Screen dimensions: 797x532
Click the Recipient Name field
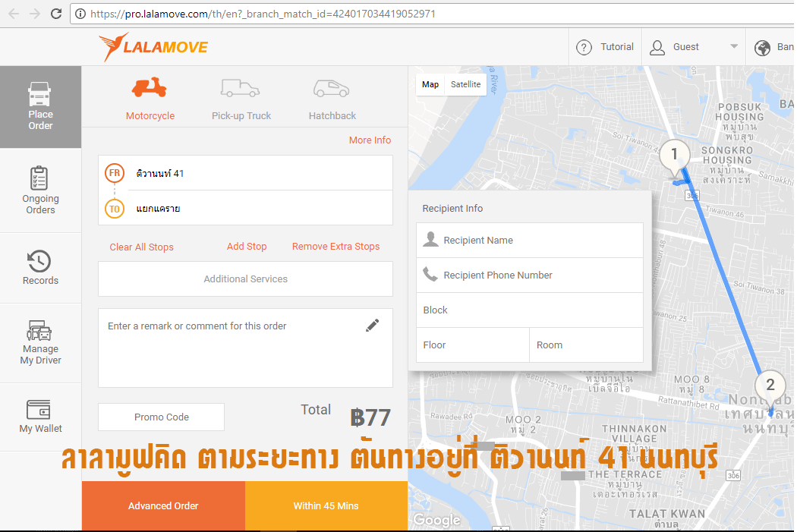coord(530,240)
